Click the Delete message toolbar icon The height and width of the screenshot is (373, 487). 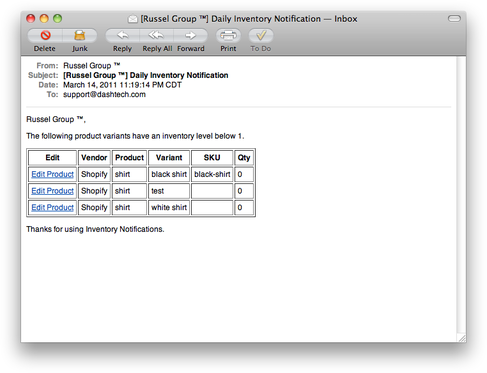[45, 35]
